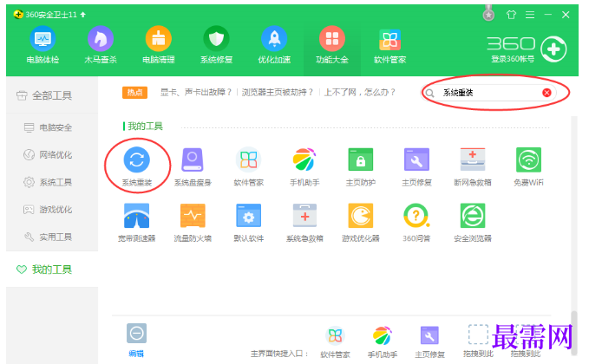Open 软件管家 in top navigation
589x364 pixels.
click(x=389, y=45)
